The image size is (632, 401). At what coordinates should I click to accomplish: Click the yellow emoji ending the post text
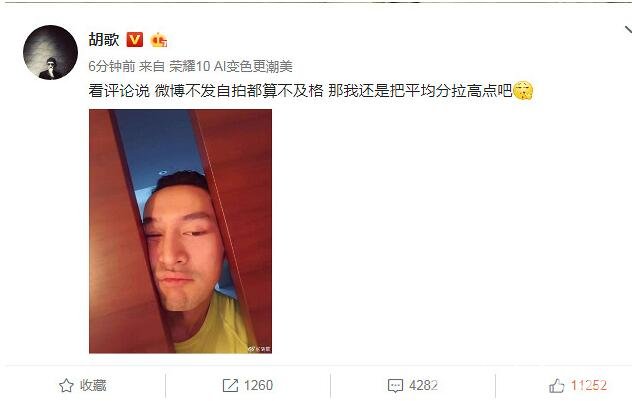point(523,91)
